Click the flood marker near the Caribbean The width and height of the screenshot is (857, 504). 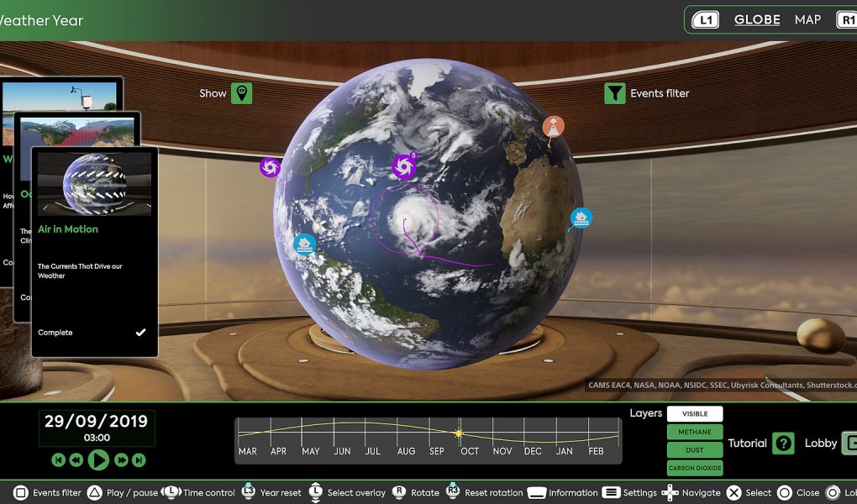(304, 244)
